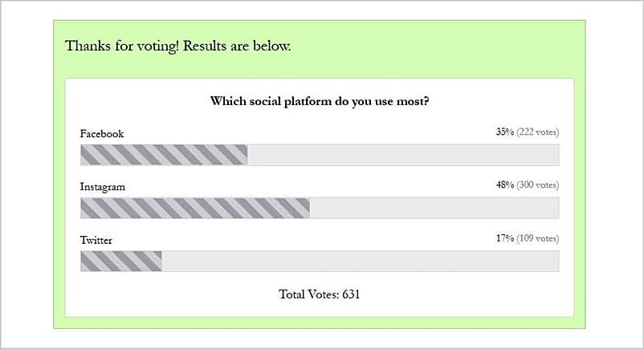The image size is (644, 349).
Task: Click the "(109 votes)" count
Action: pos(537,238)
